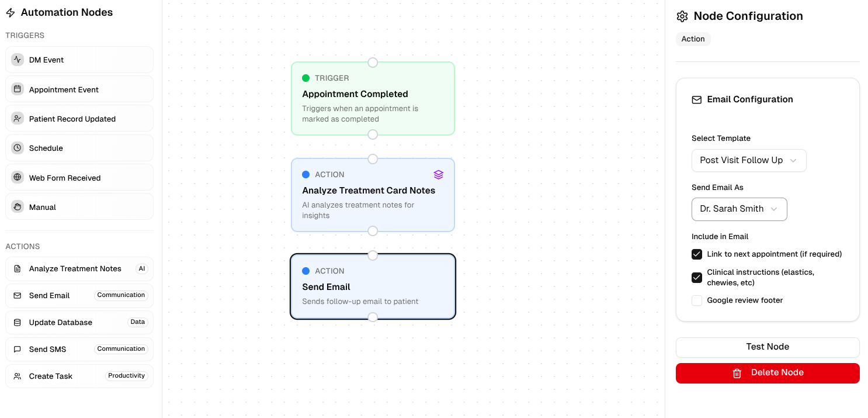Select the Schedule clock icon
868x418 pixels.
click(18, 147)
